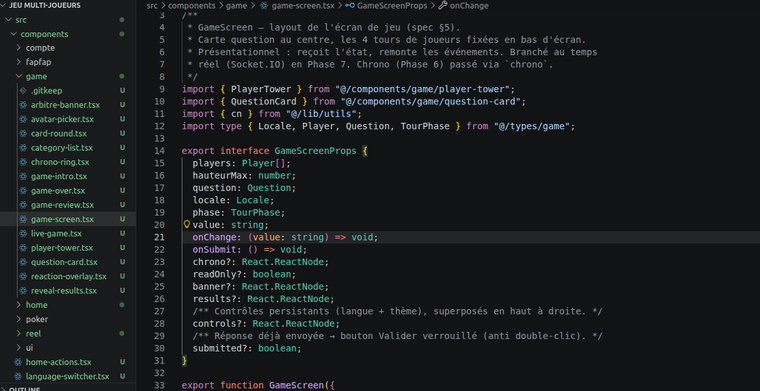Click the React icon of avatar-picker.tsx
This screenshot has width=760, height=391.
pyautogui.click(x=23, y=119)
